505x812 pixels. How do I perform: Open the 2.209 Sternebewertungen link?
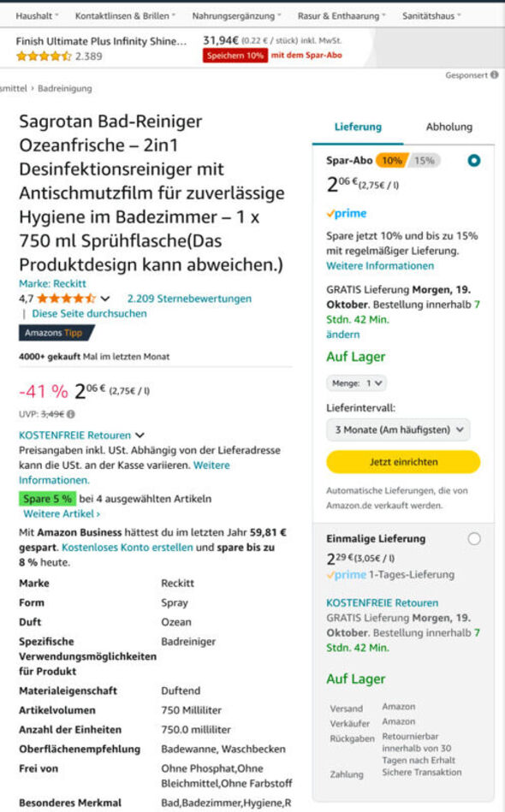pyautogui.click(x=189, y=299)
